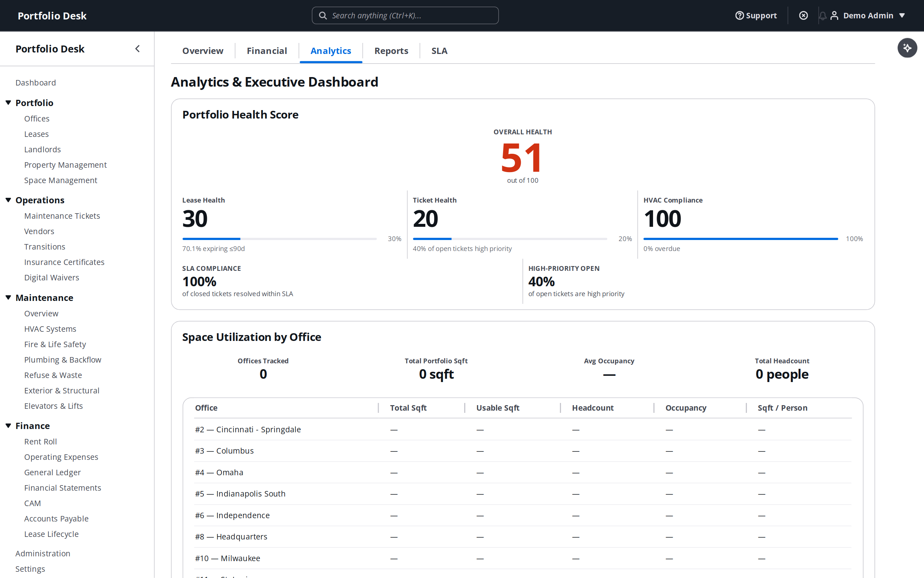Open General Ledger page
The height and width of the screenshot is (578, 924).
tap(52, 473)
